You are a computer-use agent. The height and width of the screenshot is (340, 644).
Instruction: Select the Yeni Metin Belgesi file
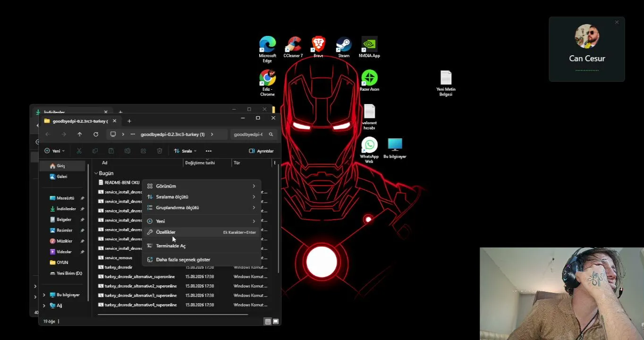[446, 84]
